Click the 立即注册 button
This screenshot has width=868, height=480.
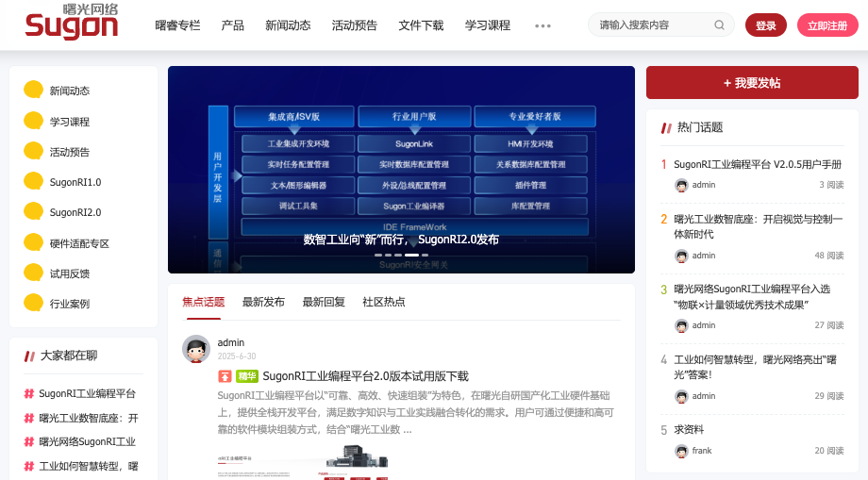click(827, 25)
